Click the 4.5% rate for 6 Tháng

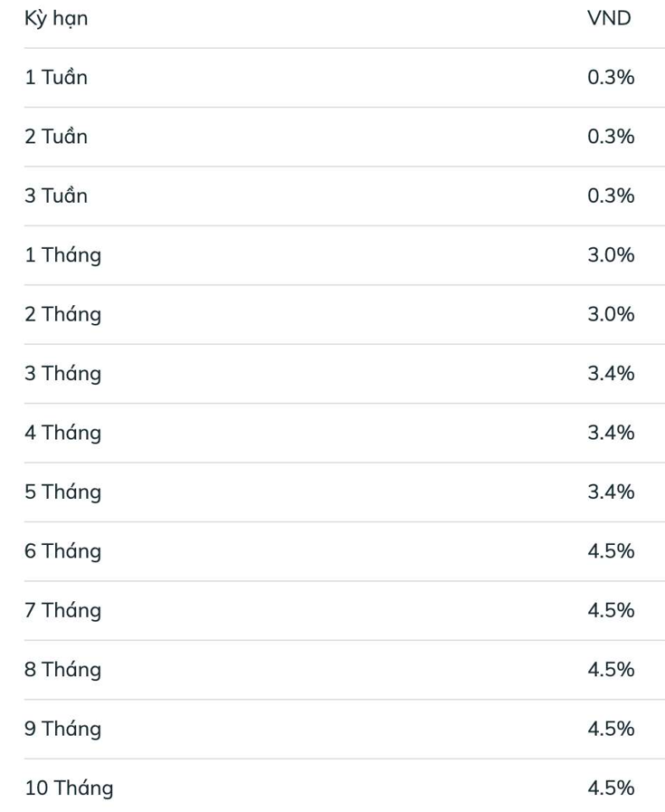click(611, 551)
